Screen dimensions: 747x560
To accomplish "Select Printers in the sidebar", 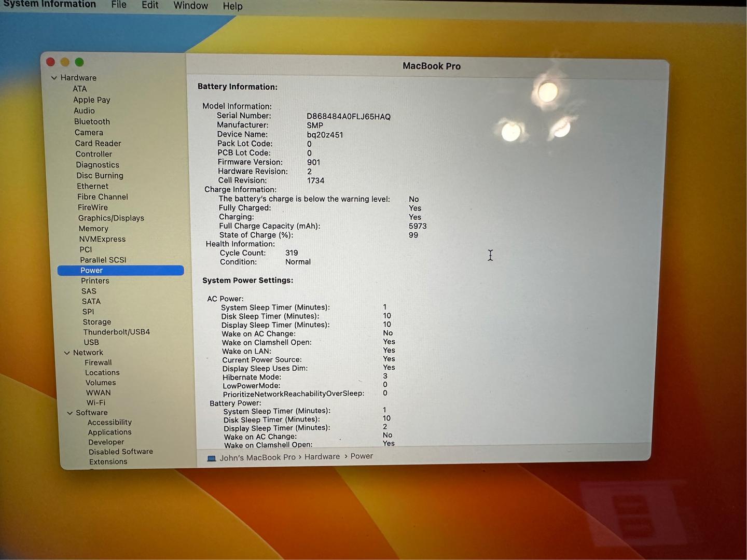I will tap(95, 281).
